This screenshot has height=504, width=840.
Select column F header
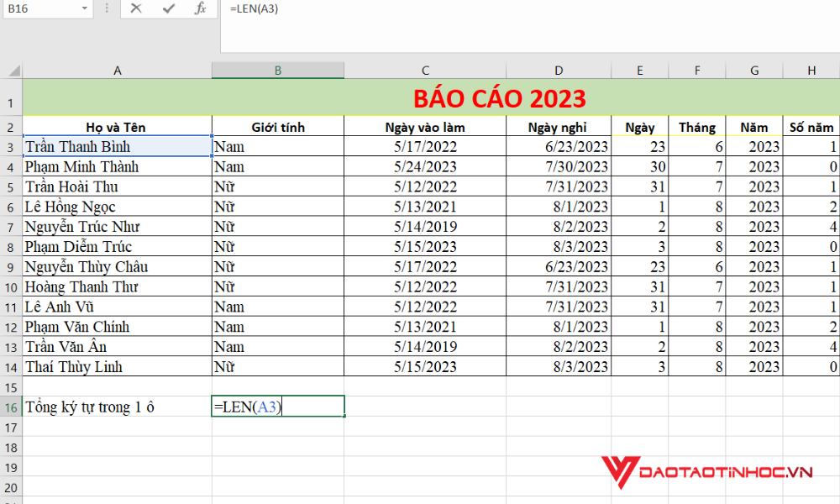click(x=697, y=71)
